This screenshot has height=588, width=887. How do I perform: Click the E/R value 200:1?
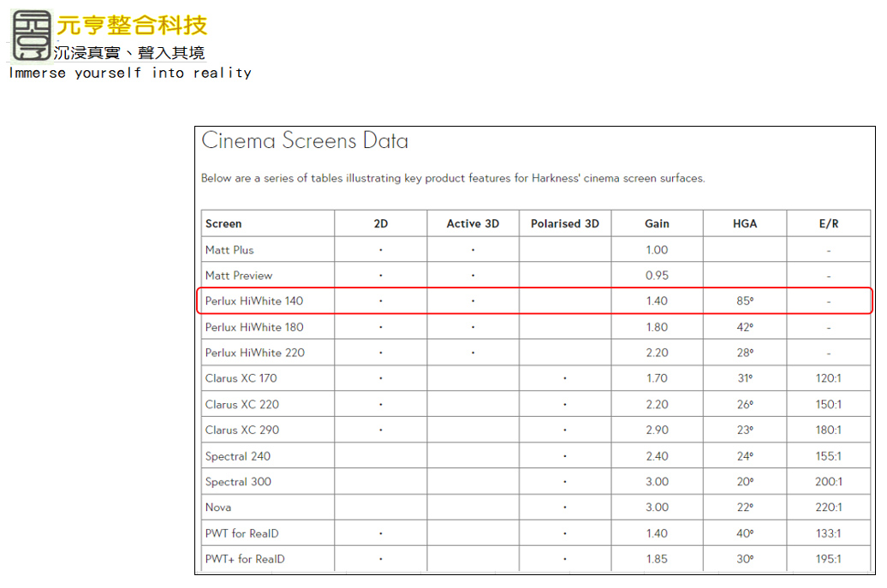click(x=828, y=482)
